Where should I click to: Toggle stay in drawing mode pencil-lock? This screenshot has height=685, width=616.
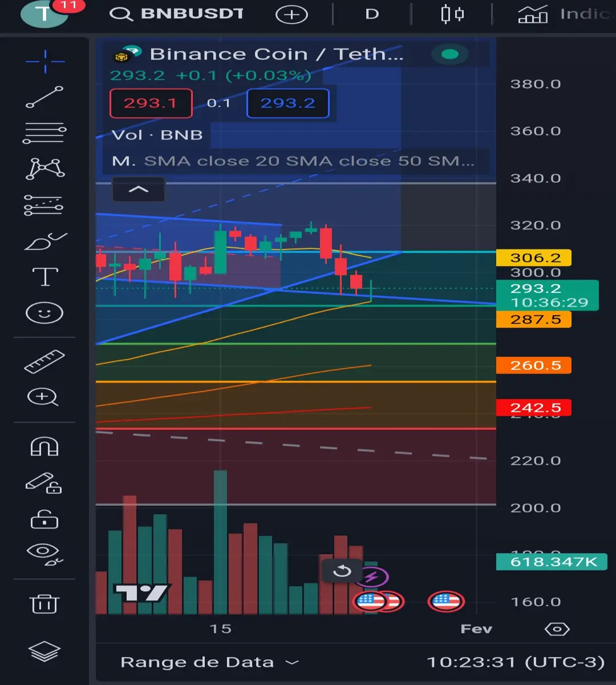point(43,483)
